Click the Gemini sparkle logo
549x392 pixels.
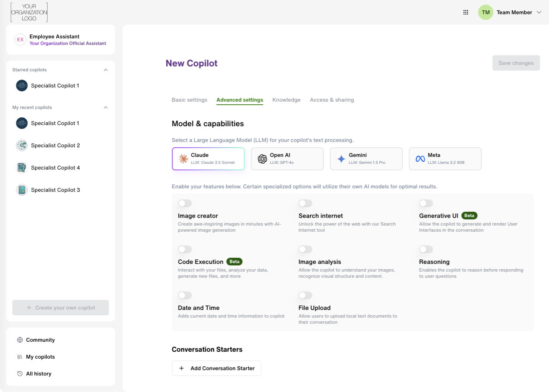click(341, 159)
